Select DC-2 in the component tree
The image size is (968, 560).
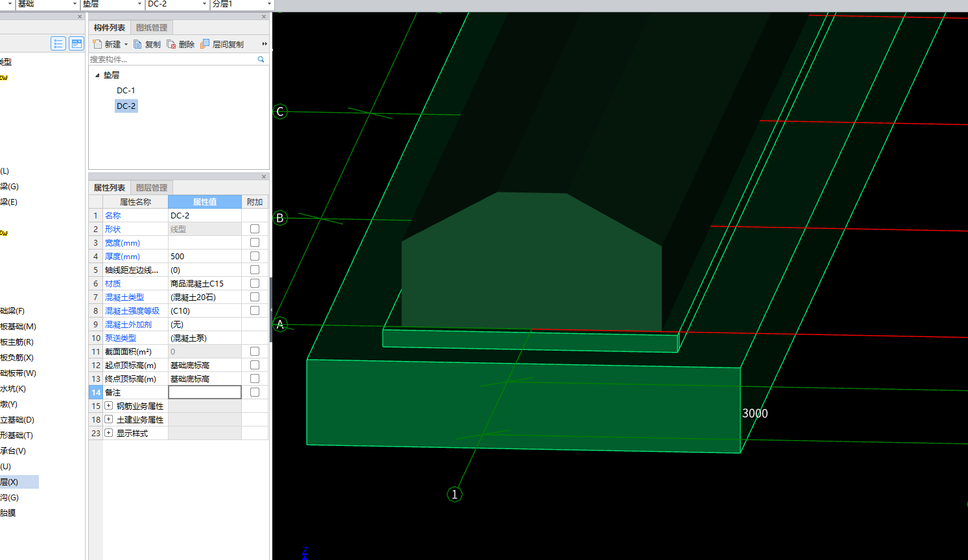[126, 106]
